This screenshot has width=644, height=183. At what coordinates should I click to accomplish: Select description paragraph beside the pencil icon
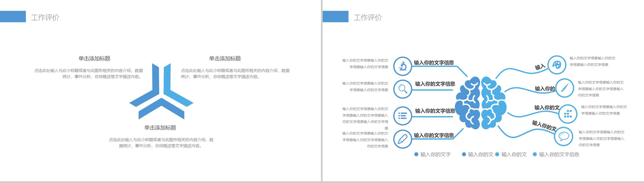click(x=365, y=140)
